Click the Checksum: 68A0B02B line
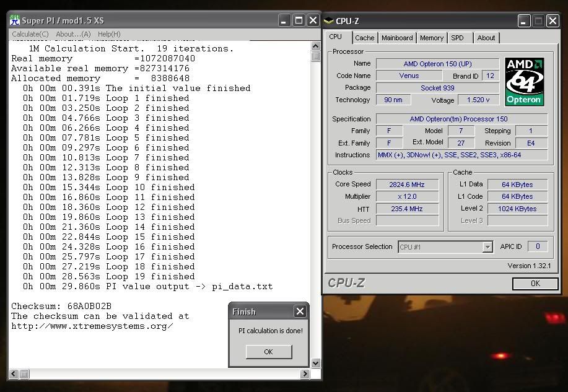 pos(61,306)
